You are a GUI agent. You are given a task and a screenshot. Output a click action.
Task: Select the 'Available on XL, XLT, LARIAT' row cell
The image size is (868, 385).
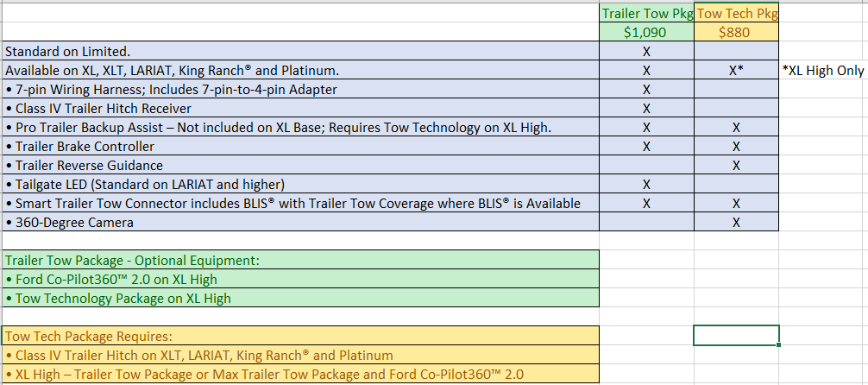click(x=300, y=70)
